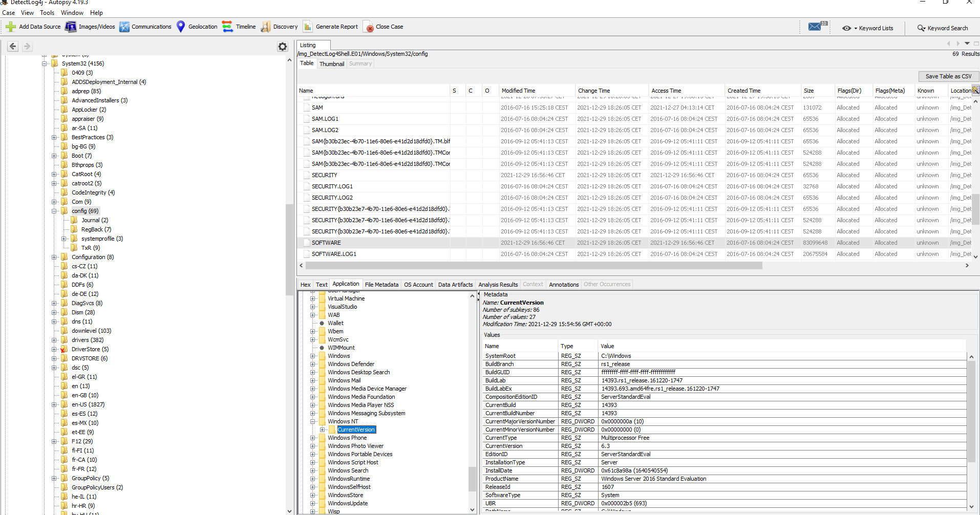Open tree settings gear icon
Image resolution: width=980 pixels, height=515 pixels.
pyautogui.click(x=283, y=47)
